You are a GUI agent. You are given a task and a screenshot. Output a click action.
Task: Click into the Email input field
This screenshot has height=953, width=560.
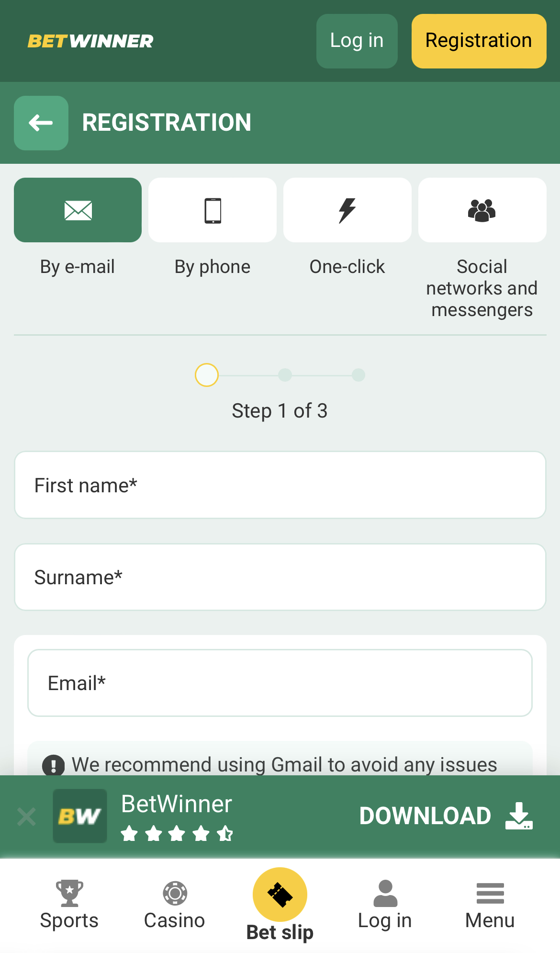click(280, 683)
